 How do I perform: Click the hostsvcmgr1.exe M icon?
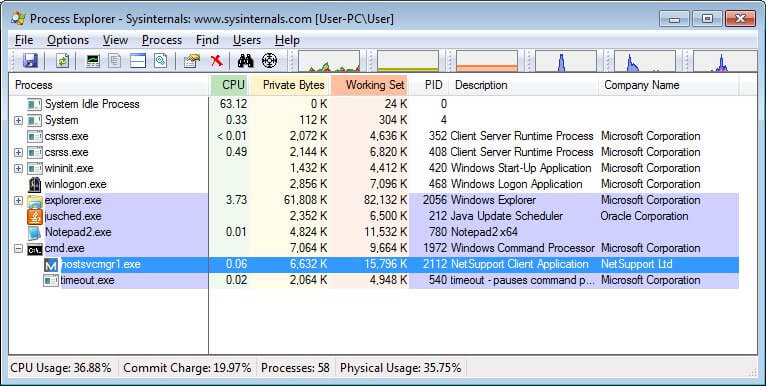[51, 265]
